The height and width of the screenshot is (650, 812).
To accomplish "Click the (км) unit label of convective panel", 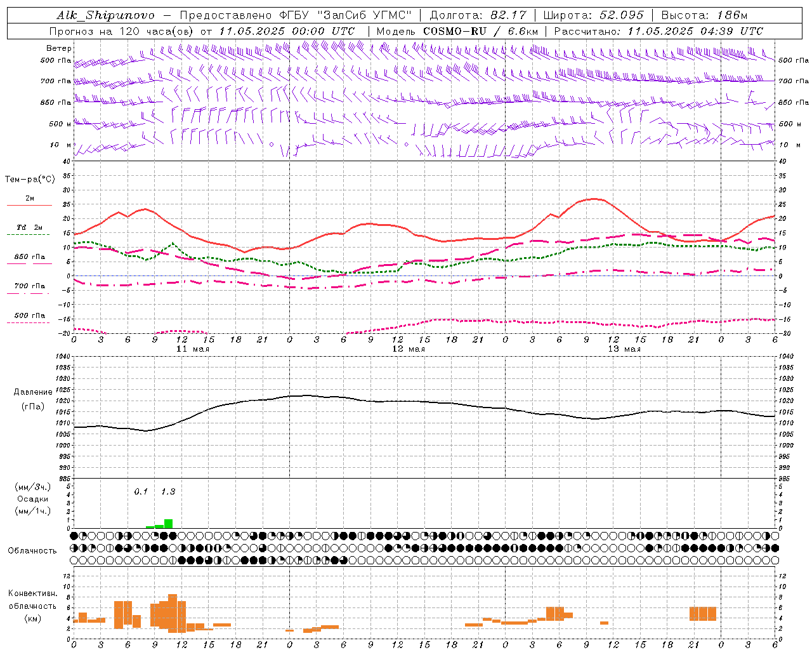I will (x=33, y=618).
